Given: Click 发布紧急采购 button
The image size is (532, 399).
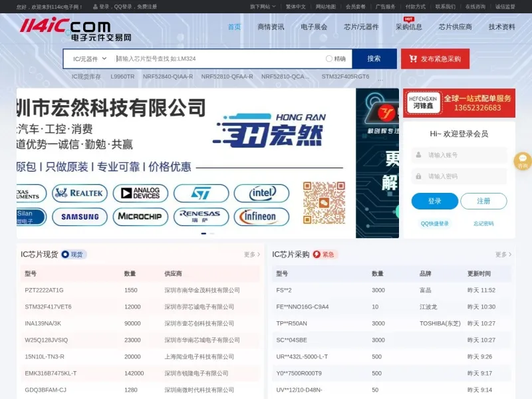Looking at the screenshot, I should [436, 59].
